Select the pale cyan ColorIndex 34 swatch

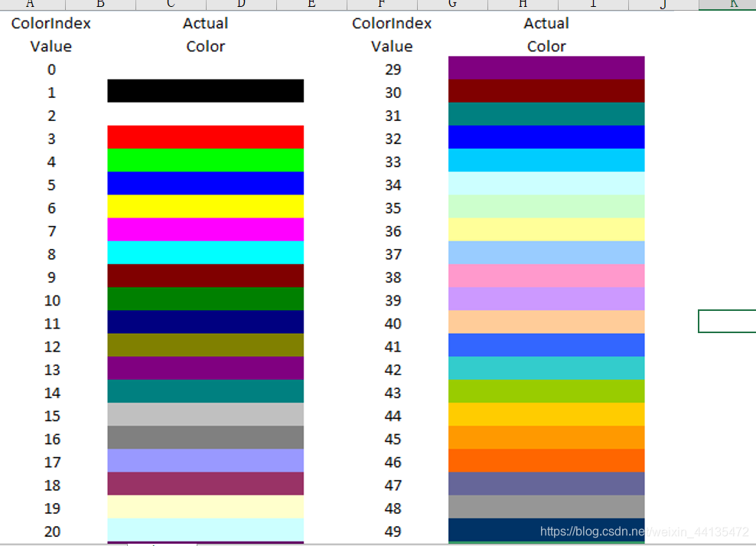[x=546, y=183]
